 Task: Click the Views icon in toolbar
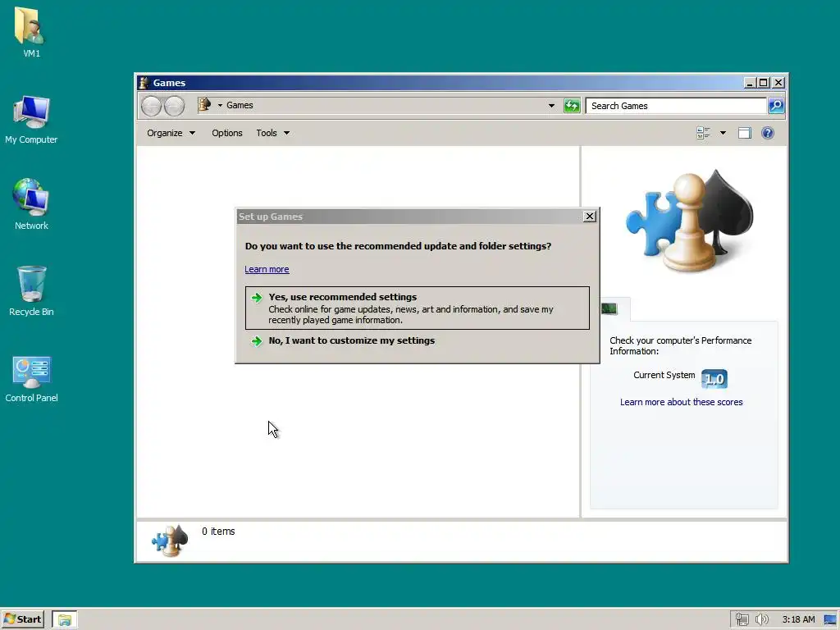pyautogui.click(x=703, y=133)
